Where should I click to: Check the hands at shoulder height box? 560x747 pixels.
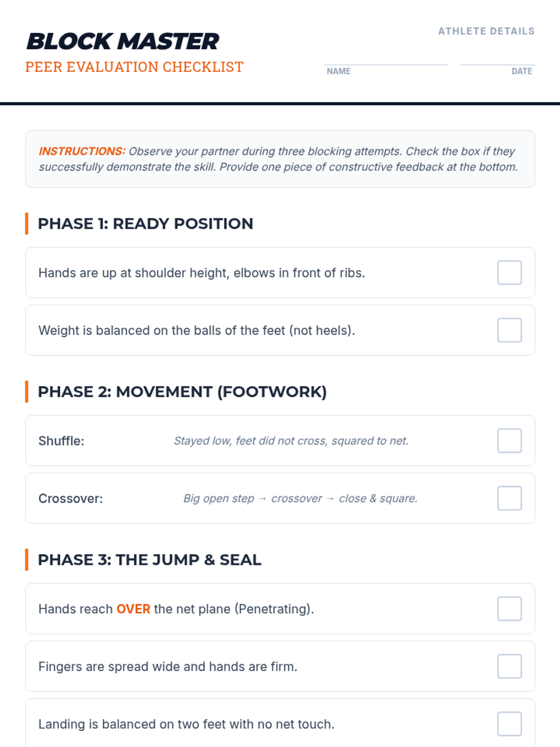click(x=509, y=273)
